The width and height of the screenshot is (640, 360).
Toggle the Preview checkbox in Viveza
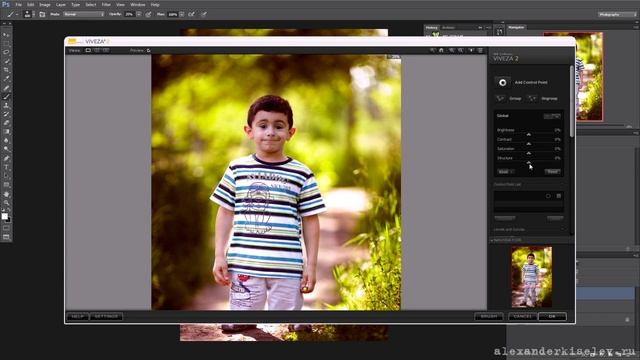(149, 51)
